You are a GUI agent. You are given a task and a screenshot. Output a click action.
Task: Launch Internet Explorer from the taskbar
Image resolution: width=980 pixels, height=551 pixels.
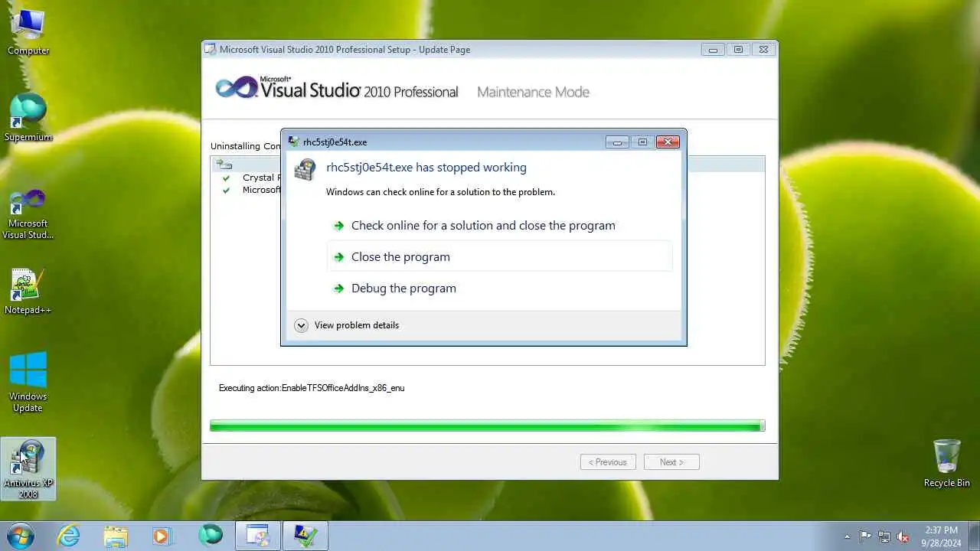[x=68, y=535]
